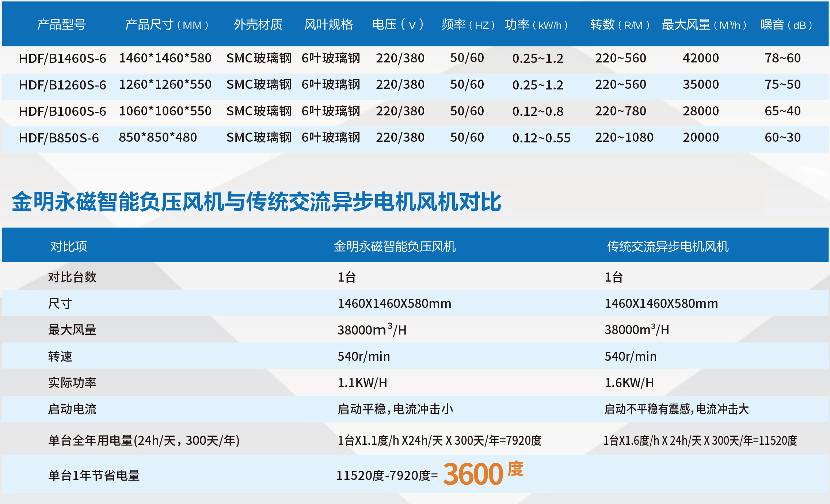Click the 1.1KW/H actual power value
830x504 pixels.
pos(362,382)
